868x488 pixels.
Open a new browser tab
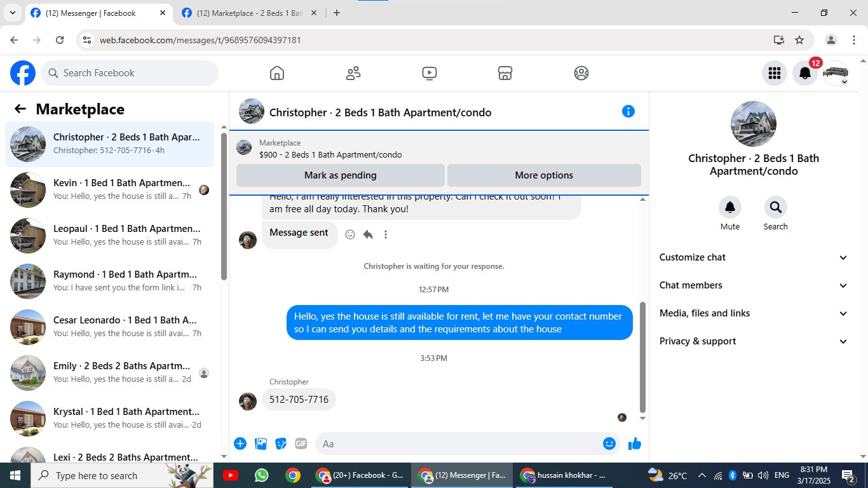[x=337, y=13]
